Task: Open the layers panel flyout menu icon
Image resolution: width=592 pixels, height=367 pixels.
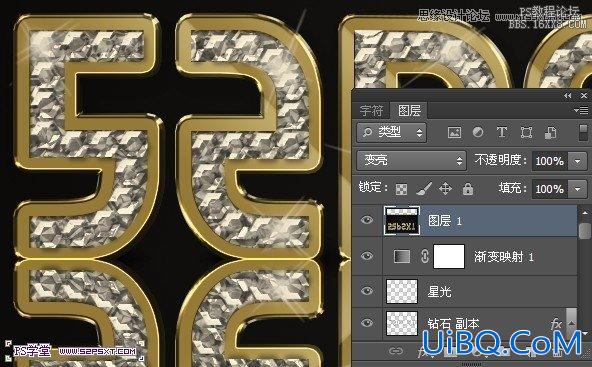Action: pos(581,110)
